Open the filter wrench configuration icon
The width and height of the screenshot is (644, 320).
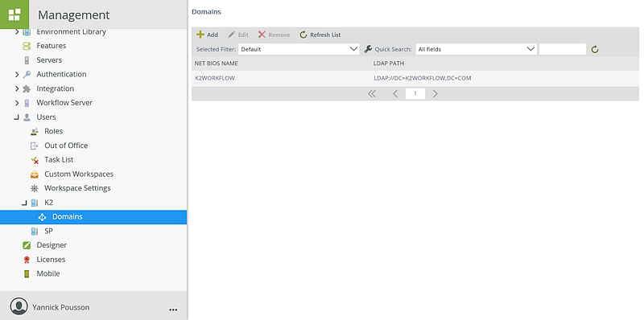(x=368, y=49)
